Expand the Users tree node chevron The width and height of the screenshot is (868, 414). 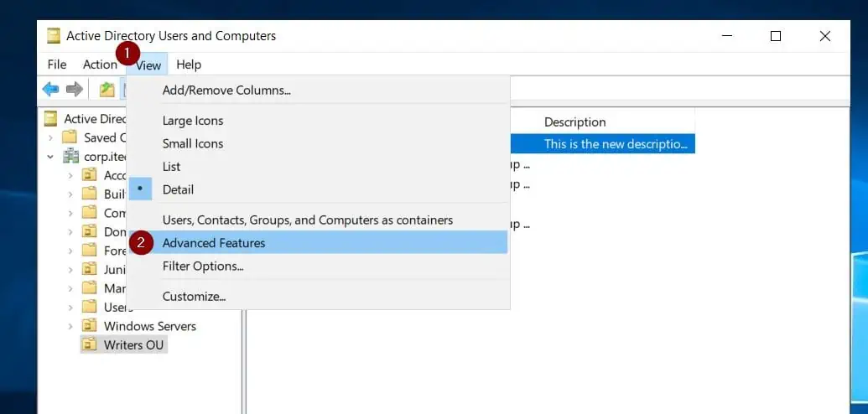tap(70, 308)
